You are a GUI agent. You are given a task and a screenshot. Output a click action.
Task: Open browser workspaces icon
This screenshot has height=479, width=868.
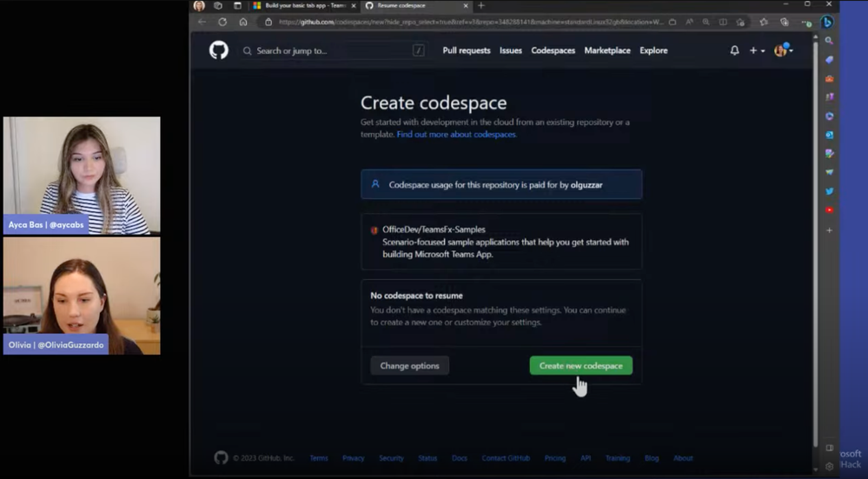[x=218, y=5]
